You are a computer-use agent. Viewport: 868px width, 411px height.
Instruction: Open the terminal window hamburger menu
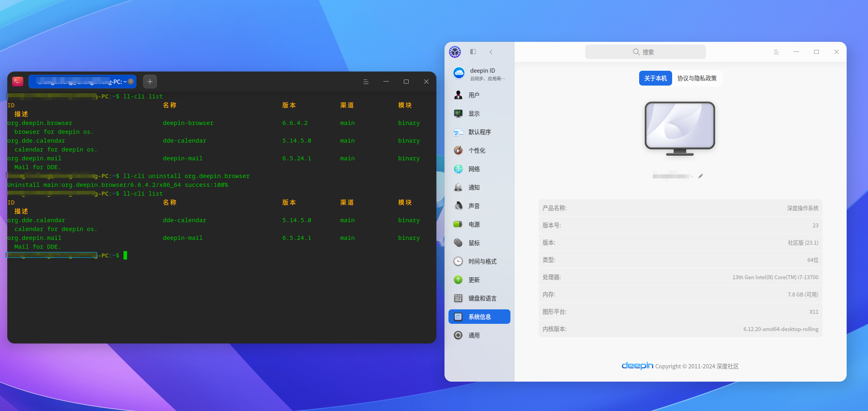click(366, 82)
